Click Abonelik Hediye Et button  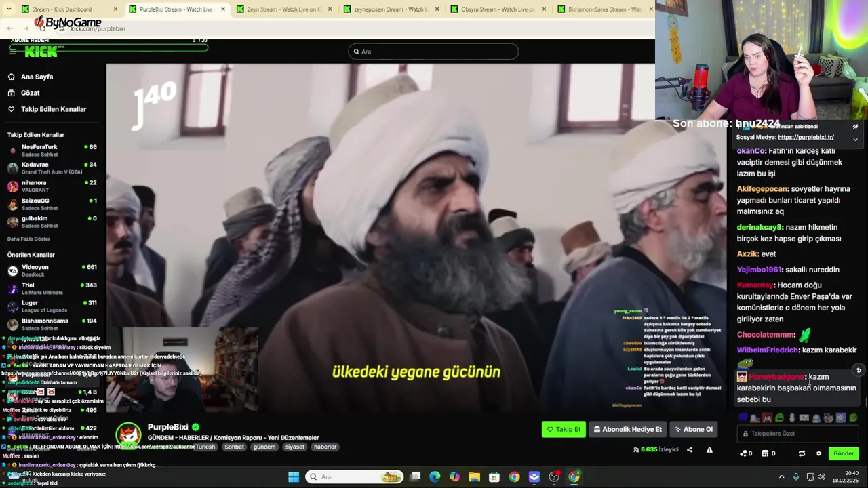(x=627, y=429)
